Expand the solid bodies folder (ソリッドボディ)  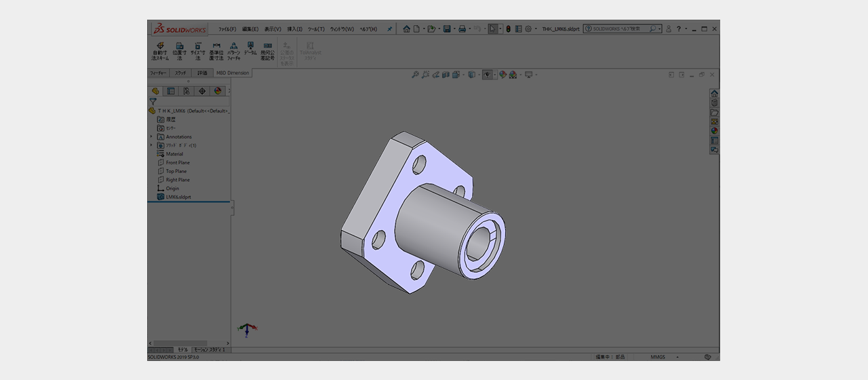click(x=151, y=145)
